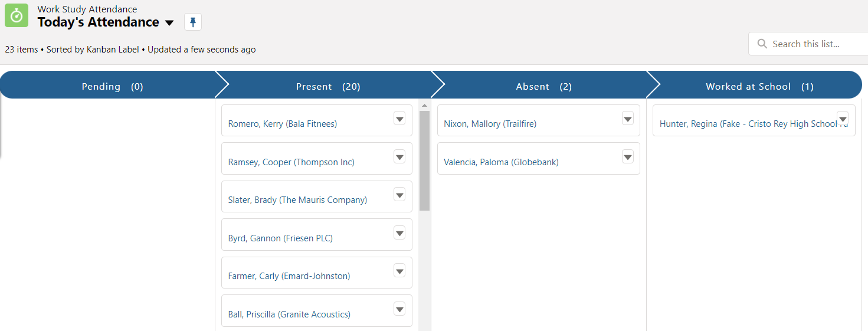Click the Present column scrollbar thumb

tap(424, 160)
